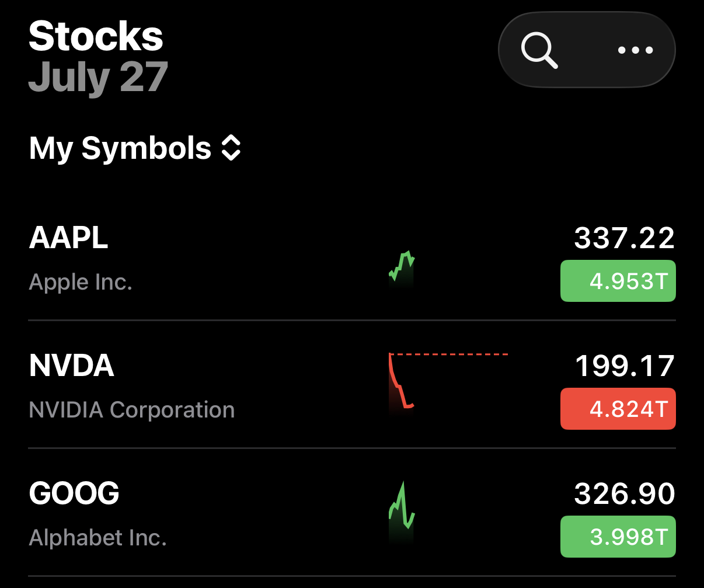This screenshot has height=588, width=704.
Task: Select the NVDA ticker symbol
Action: click(x=71, y=366)
